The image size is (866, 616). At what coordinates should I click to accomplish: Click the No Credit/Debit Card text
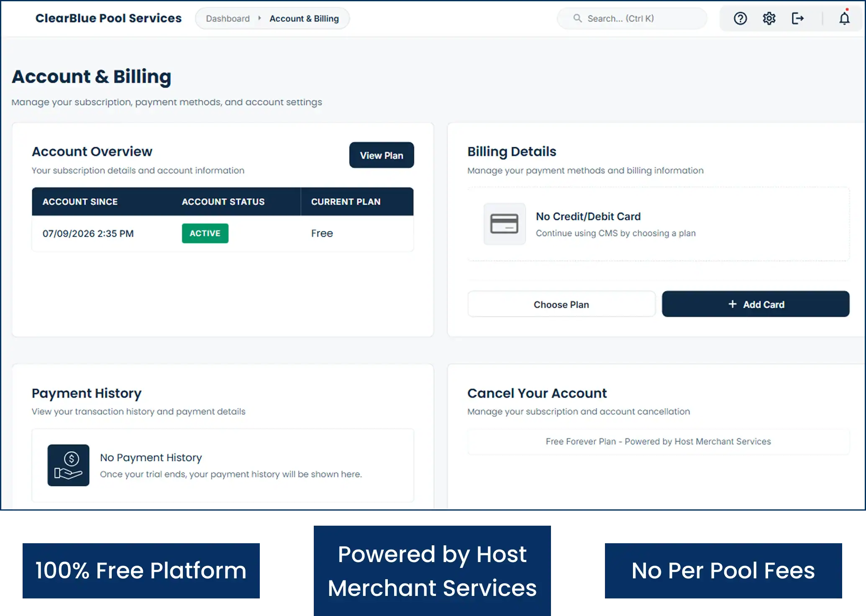pyautogui.click(x=588, y=216)
